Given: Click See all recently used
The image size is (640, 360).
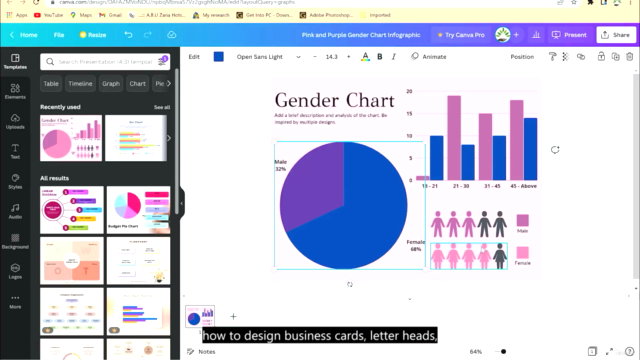Looking at the screenshot, I should (162, 107).
